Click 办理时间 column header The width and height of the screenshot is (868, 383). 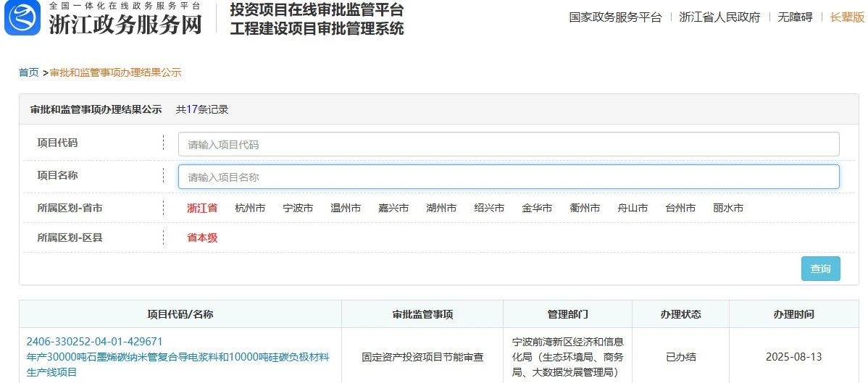click(794, 314)
